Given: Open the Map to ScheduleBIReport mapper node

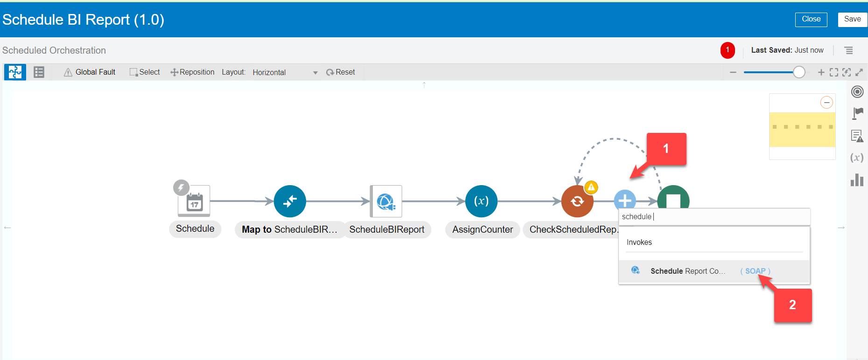Looking at the screenshot, I should tap(290, 201).
